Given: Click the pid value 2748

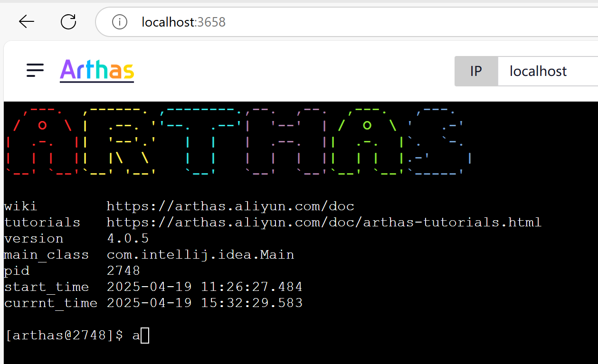Looking at the screenshot, I should 123,271.
